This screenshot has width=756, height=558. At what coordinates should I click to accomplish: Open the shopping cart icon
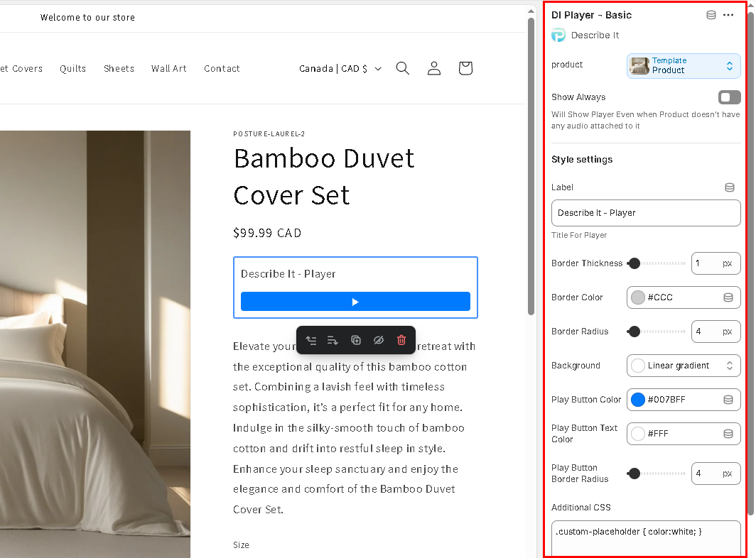(465, 68)
